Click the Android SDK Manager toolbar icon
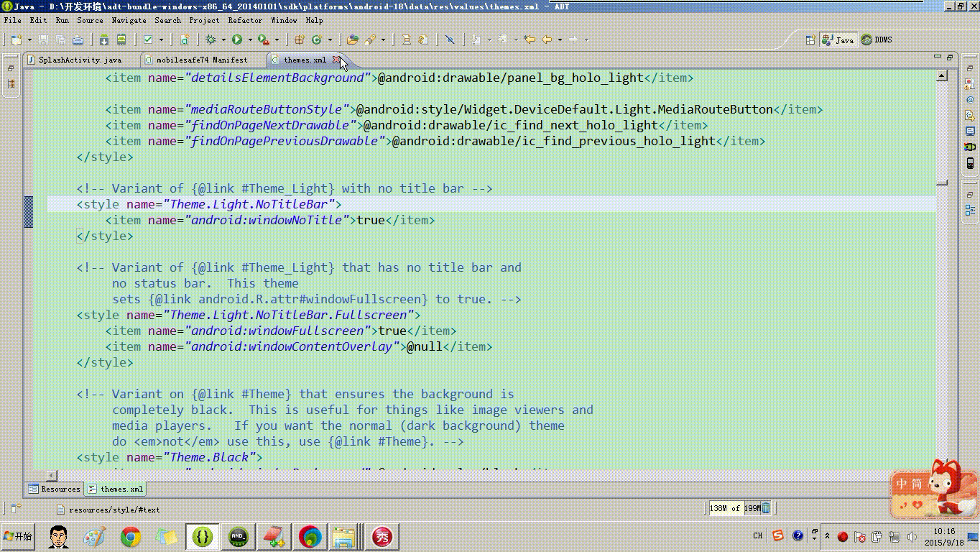 (104, 40)
